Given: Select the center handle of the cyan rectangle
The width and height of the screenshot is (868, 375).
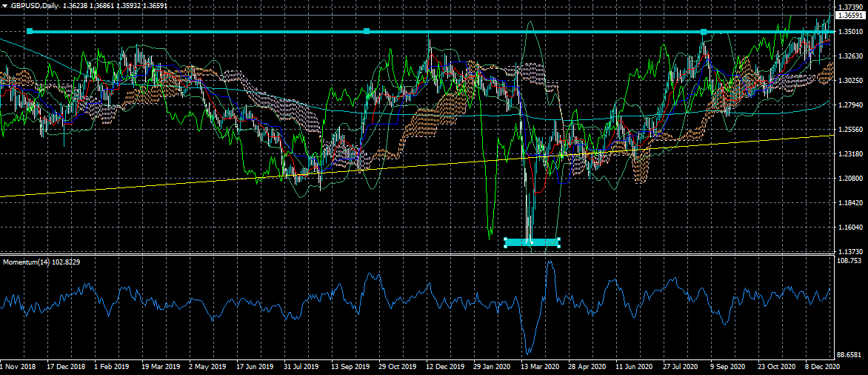Looking at the screenshot, I should [x=532, y=242].
